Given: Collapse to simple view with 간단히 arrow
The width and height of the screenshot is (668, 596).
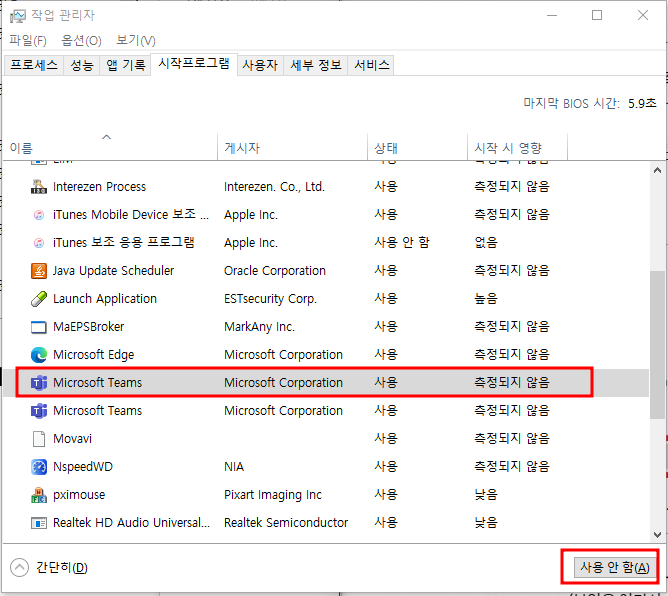Looking at the screenshot, I should tap(19, 567).
